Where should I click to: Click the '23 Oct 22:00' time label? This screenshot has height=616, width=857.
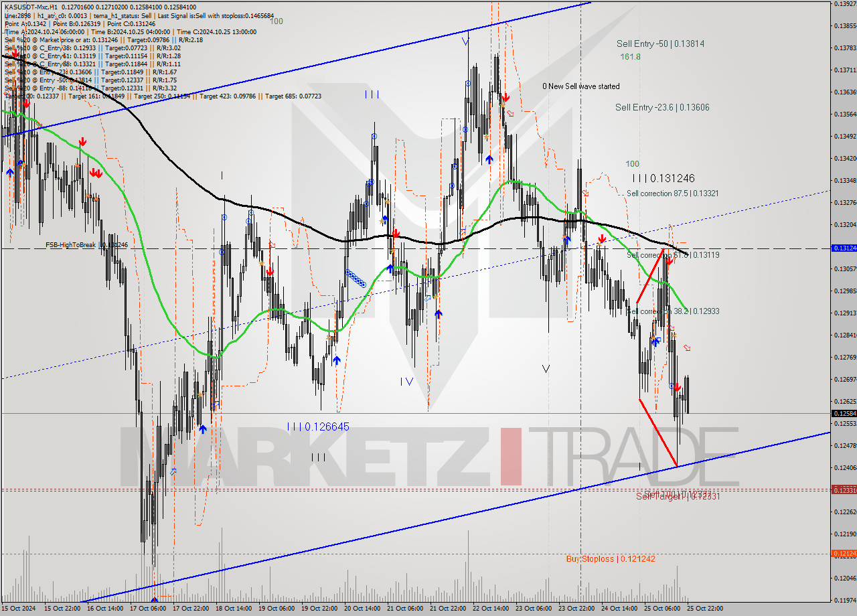(x=576, y=609)
